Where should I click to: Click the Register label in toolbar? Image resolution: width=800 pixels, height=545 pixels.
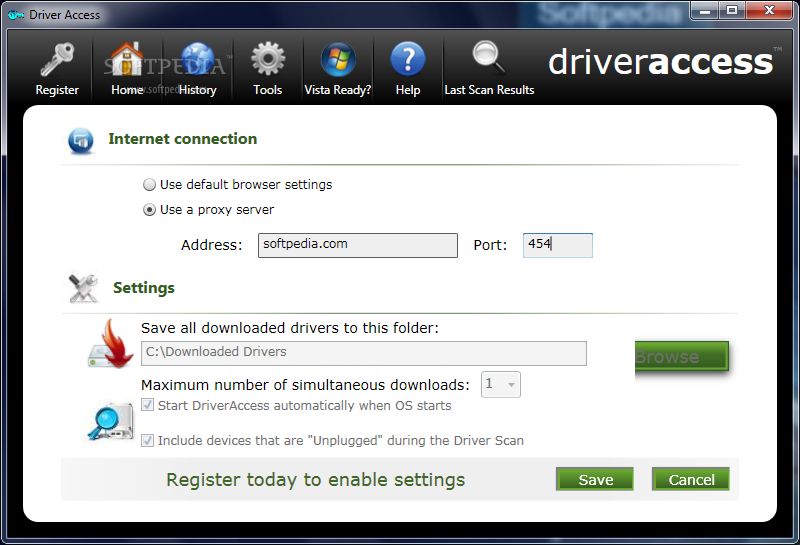[x=57, y=90]
